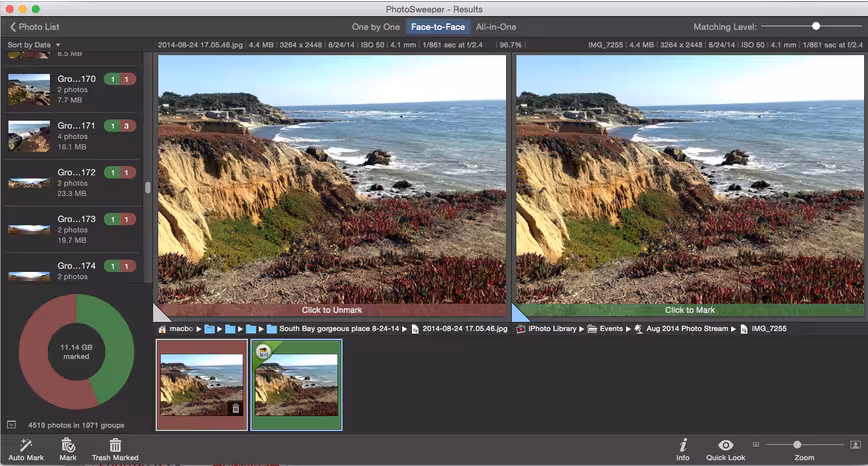The height and width of the screenshot is (466, 868).
Task: Click the Gro...170 green-red mark count badge
Action: point(120,79)
